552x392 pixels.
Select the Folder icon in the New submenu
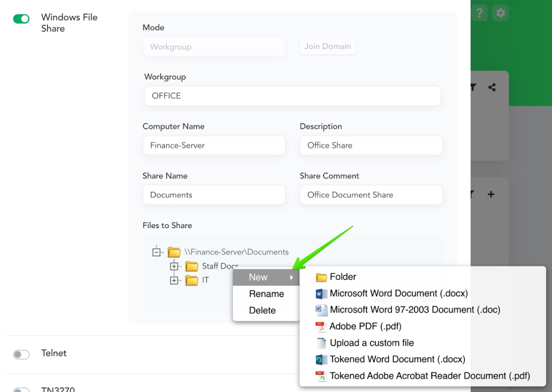(322, 277)
